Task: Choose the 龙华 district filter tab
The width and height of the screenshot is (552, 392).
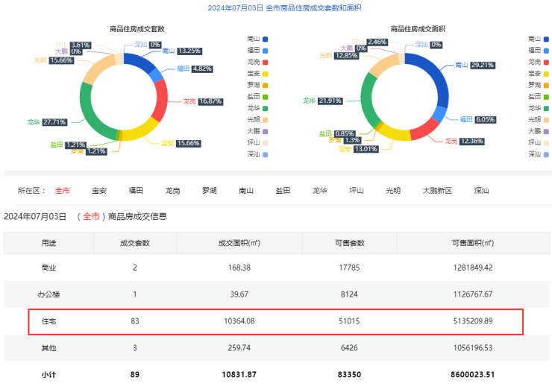Action: 319,191
